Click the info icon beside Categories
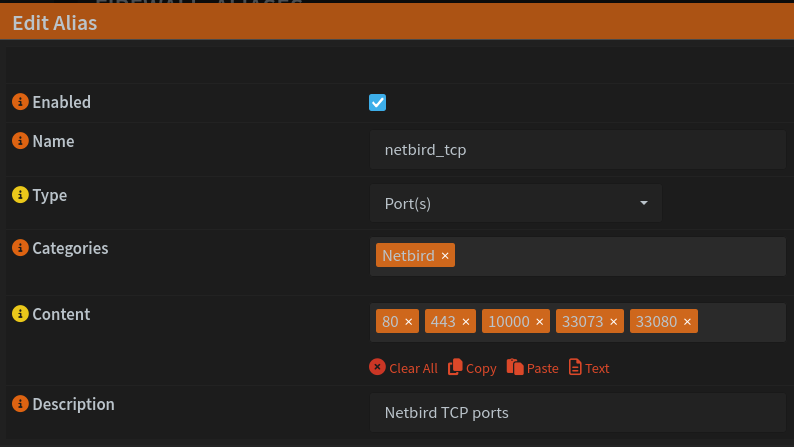This screenshot has width=794, height=447. click(x=19, y=248)
